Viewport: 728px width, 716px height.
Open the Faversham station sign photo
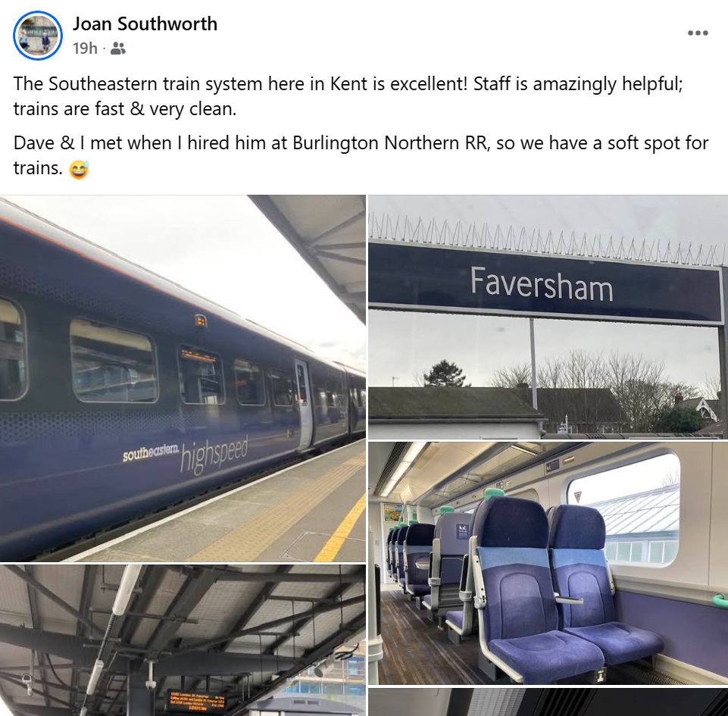(548, 317)
